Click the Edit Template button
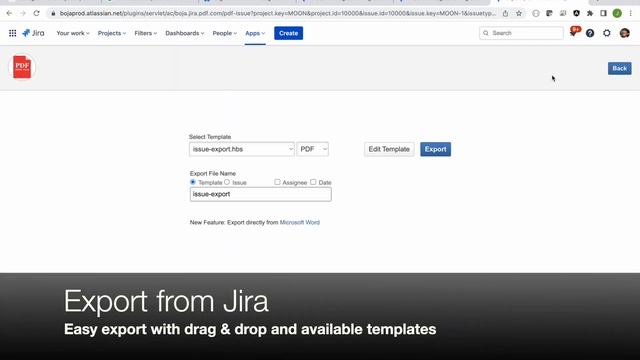Viewport: 640px width, 360px height. pos(389,149)
